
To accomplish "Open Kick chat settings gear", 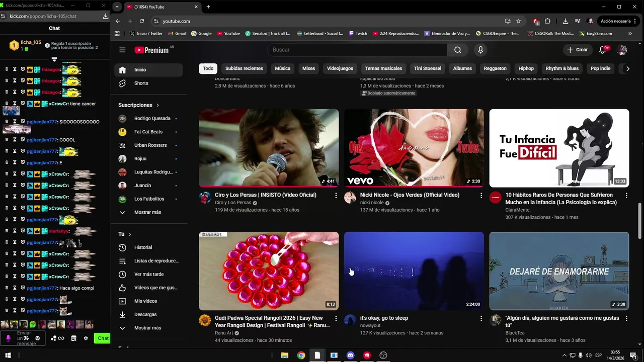I will point(86,338).
